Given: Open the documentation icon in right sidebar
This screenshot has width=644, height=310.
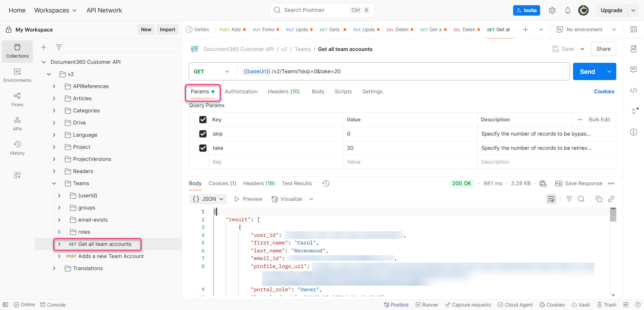Looking at the screenshot, I should (x=634, y=49).
